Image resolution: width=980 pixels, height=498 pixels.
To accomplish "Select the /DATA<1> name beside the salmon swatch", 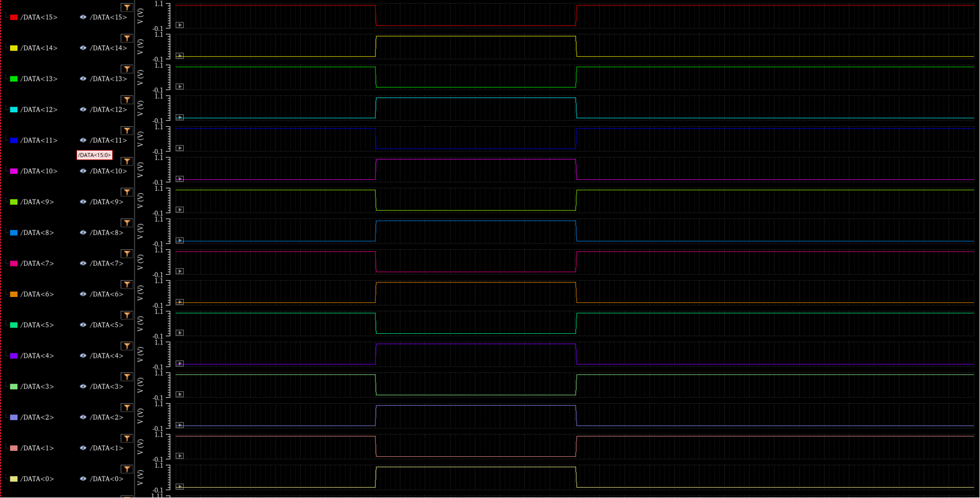I will [37, 448].
